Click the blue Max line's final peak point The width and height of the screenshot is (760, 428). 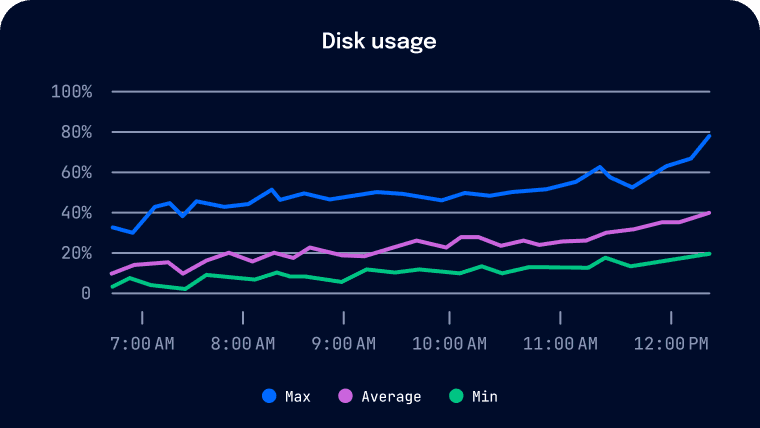click(709, 135)
